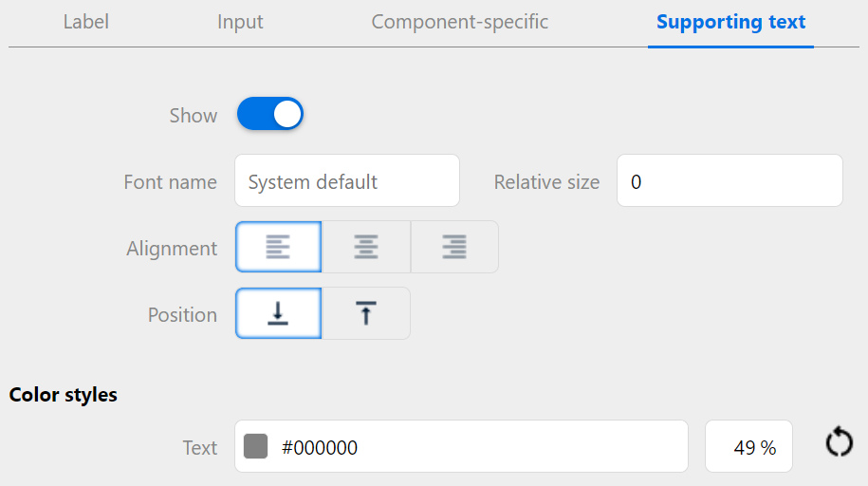
Task: Align supporting text to the left
Action: [x=278, y=248]
